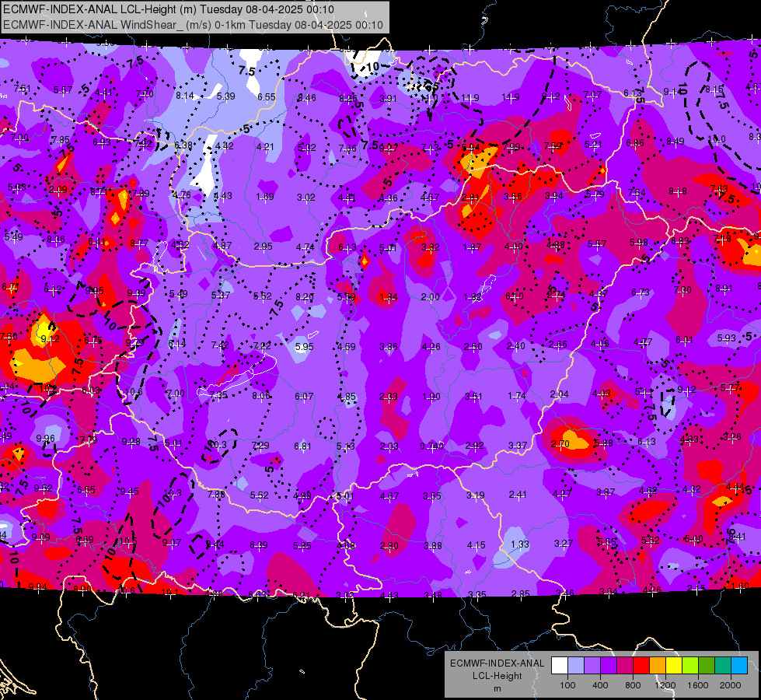Click the legend unit label m
The width and height of the screenshot is (761, 700).
[x=497, y=689]
